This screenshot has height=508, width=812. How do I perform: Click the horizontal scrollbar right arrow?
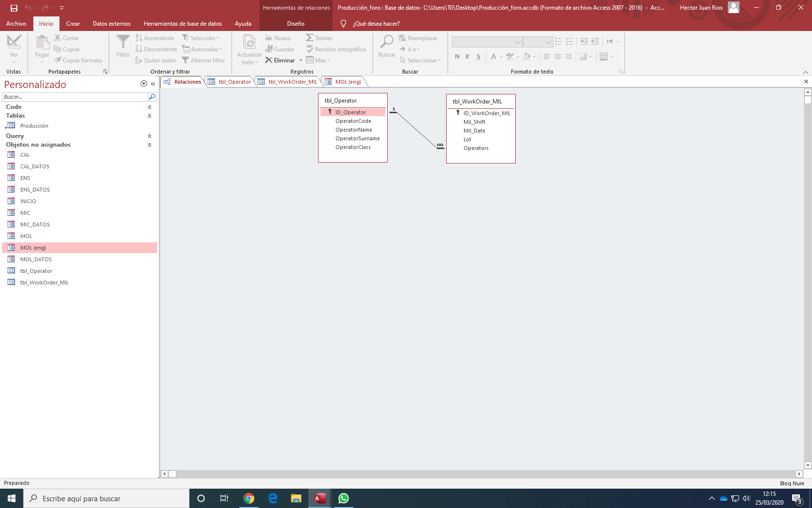click(x=799, y=474)
